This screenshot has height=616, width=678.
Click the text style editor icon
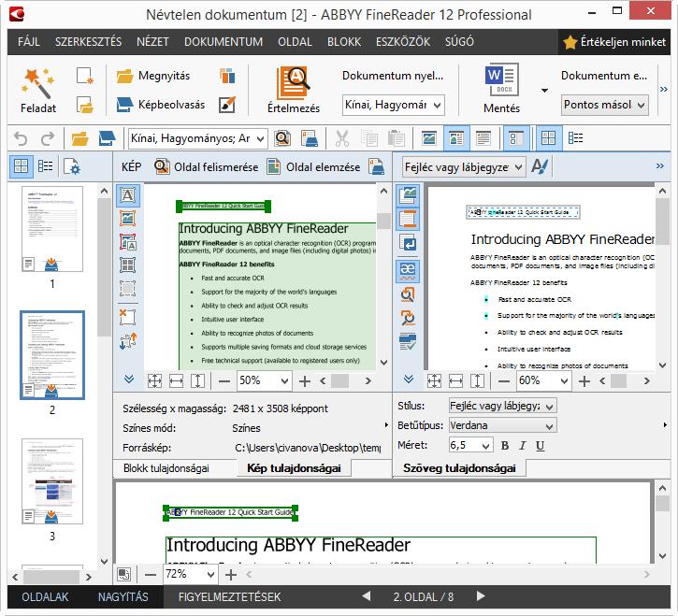click(540, 166)
